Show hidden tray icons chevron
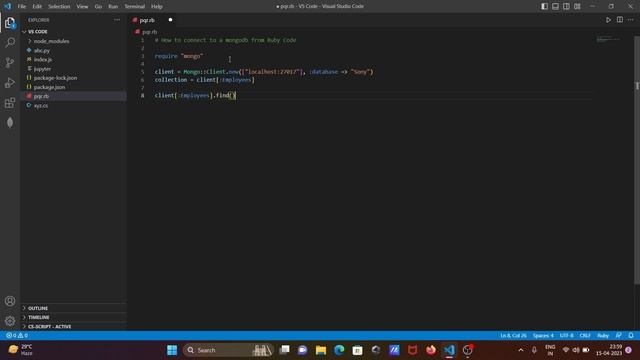The height and width of the screenshot is (360, 640). coord(521,350)
